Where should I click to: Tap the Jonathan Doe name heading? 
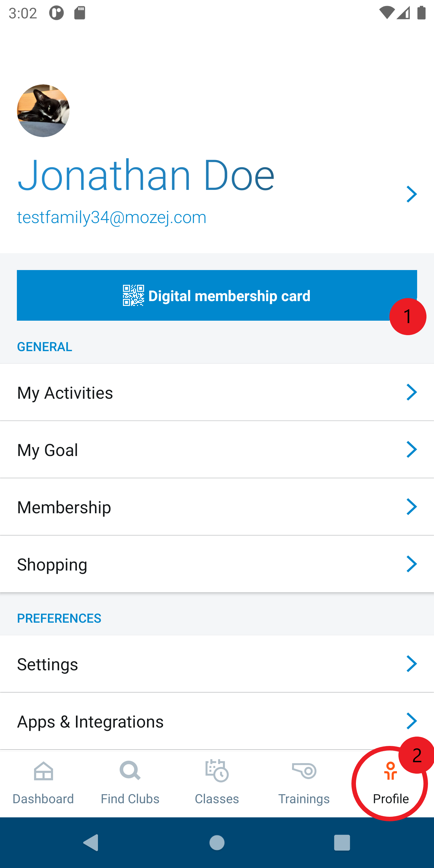146,175
